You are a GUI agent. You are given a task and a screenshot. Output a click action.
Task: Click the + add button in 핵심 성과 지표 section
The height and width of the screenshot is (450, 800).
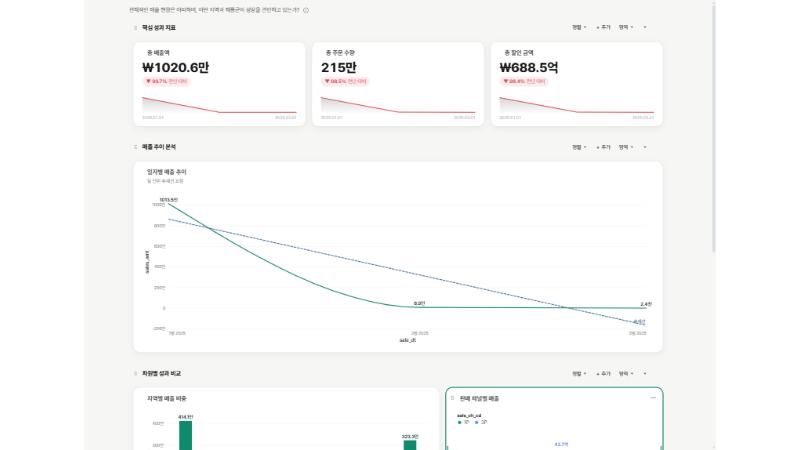point(603,27)
